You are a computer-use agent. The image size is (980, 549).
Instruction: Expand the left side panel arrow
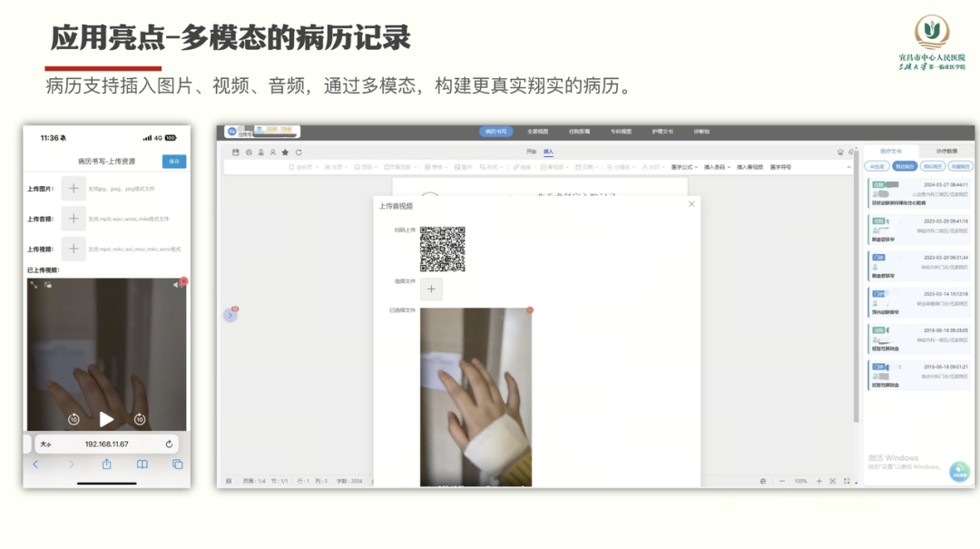click(x=230, y=315)
